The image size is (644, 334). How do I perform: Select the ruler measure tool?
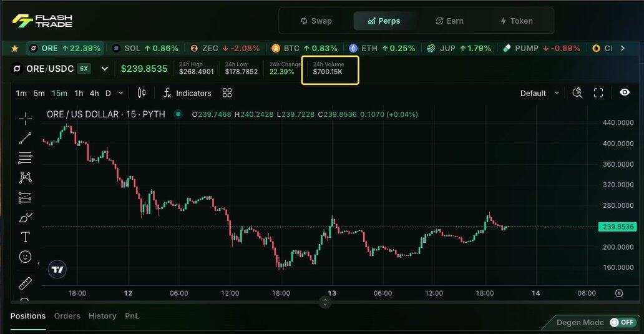(25, 284)
